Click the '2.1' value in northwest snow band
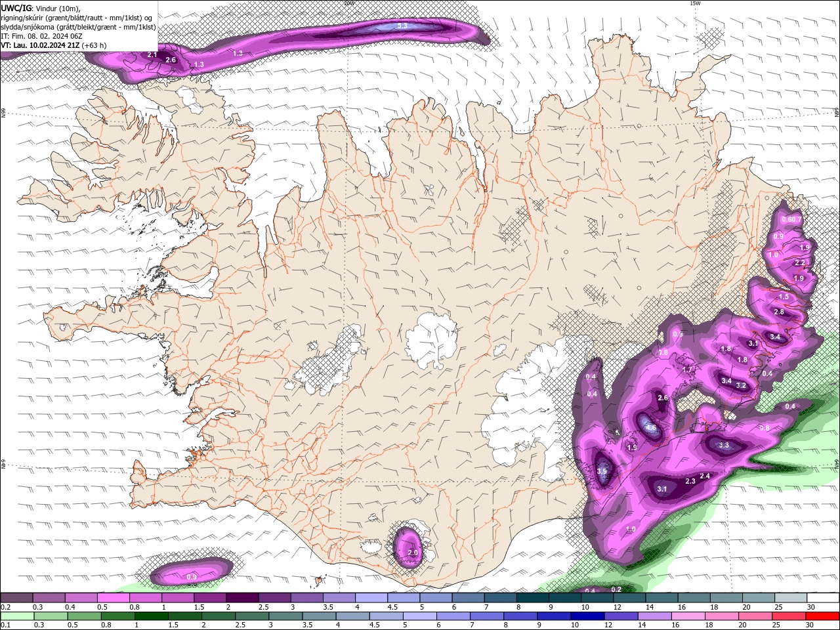 click(152, 54)
